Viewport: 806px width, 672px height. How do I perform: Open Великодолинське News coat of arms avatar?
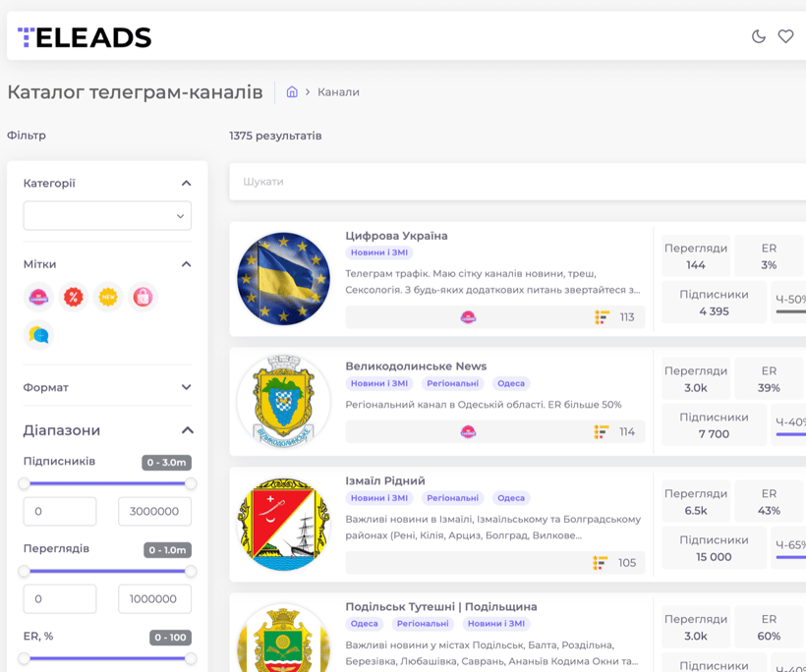coord(283,402)
